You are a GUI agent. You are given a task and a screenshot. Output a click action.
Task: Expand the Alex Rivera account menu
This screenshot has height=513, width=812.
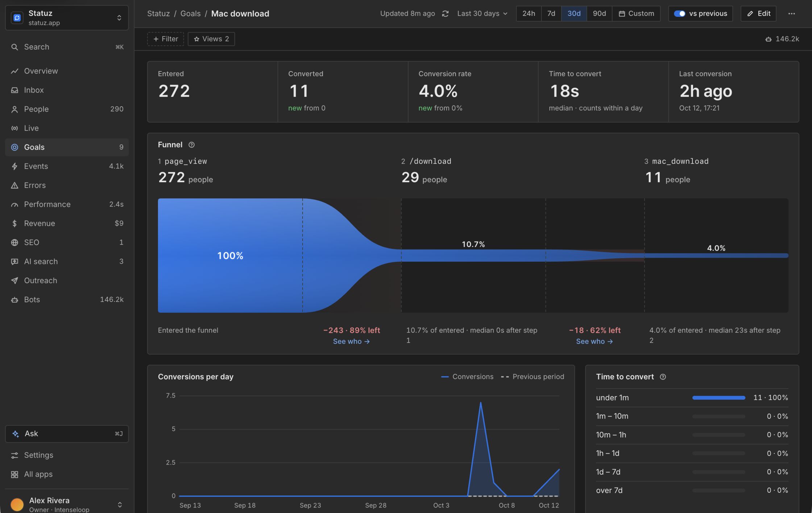(67, 504)
